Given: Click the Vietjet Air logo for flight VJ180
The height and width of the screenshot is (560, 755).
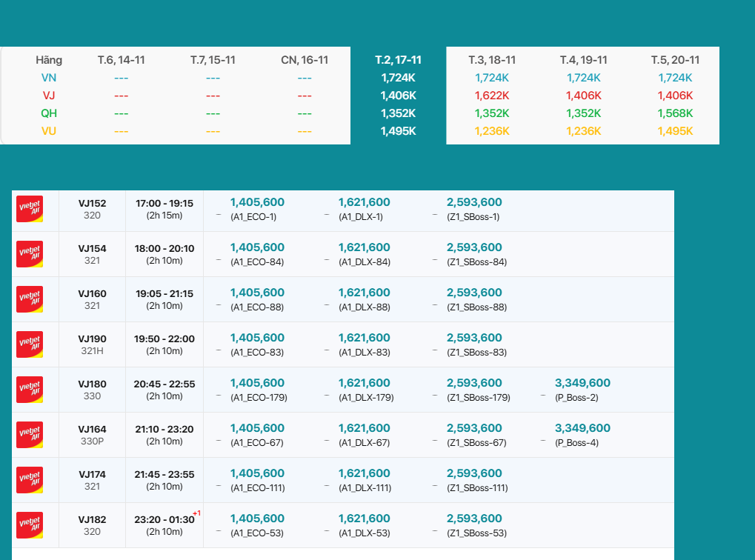Looking at the screenshot, I should (30, 390).
